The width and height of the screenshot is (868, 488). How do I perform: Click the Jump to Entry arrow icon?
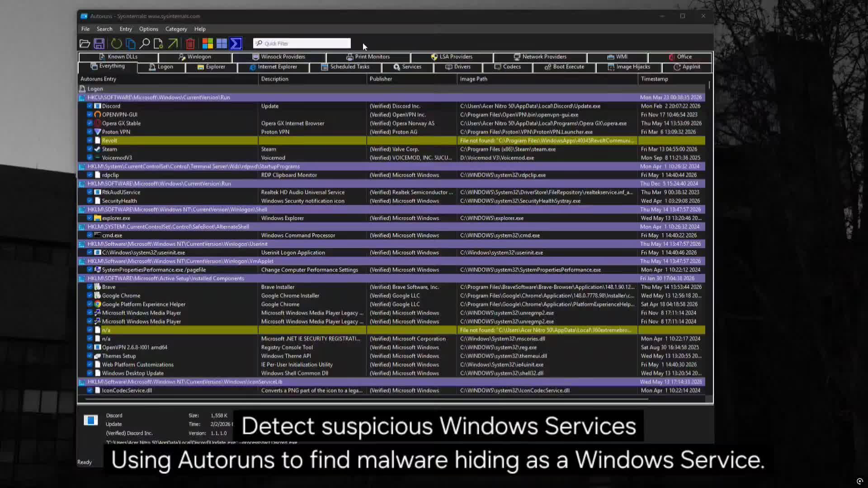(173, 43)
